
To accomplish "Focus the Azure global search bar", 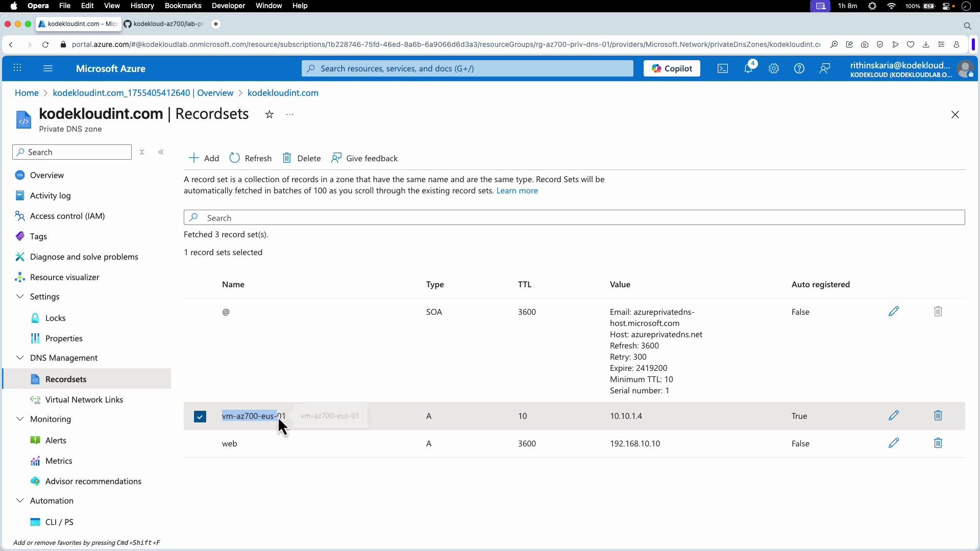I will click(468, 68).
